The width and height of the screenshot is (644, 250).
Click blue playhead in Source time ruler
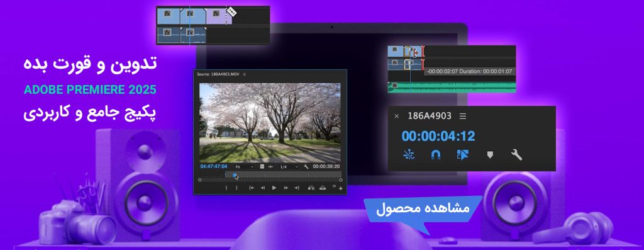[x=234, y=175]
